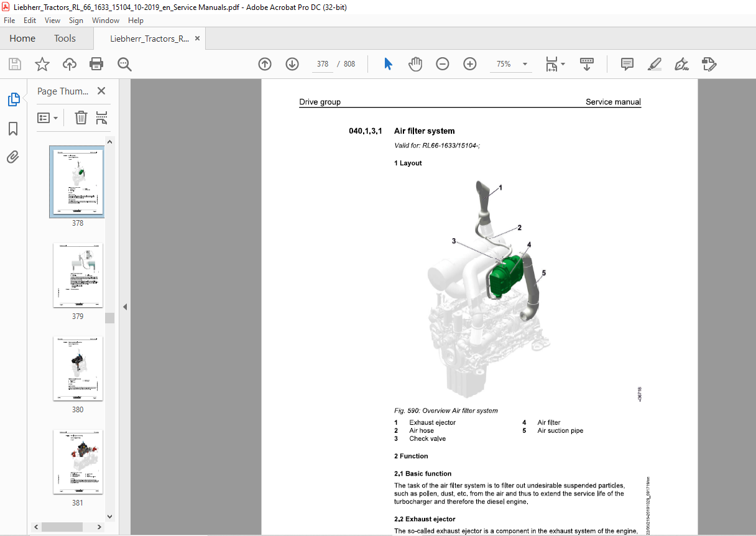Click the '2.2 Exhaust ejector' heading
The width and height of the screenshot is (756, 536).
[425, 519]
